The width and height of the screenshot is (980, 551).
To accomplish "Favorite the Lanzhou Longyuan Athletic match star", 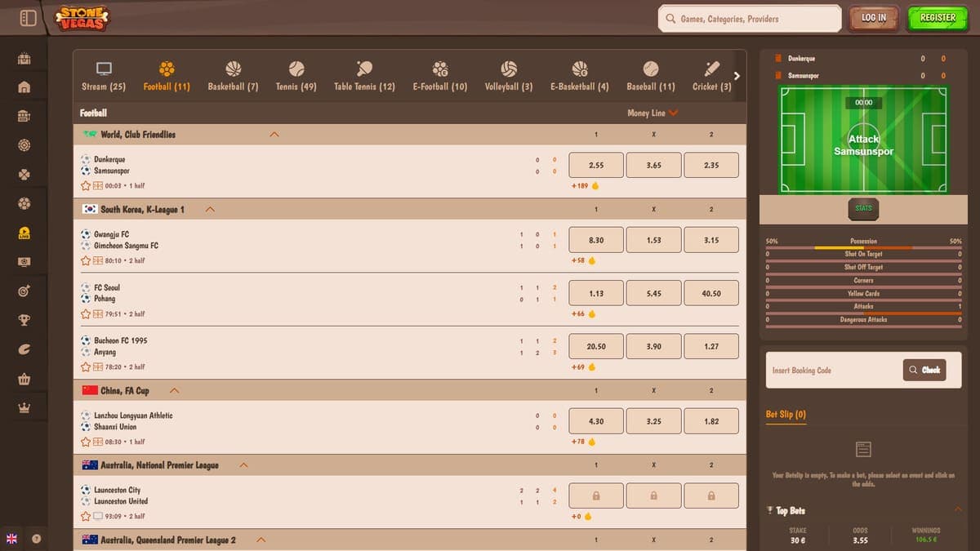I will click(x=86, y=442).
